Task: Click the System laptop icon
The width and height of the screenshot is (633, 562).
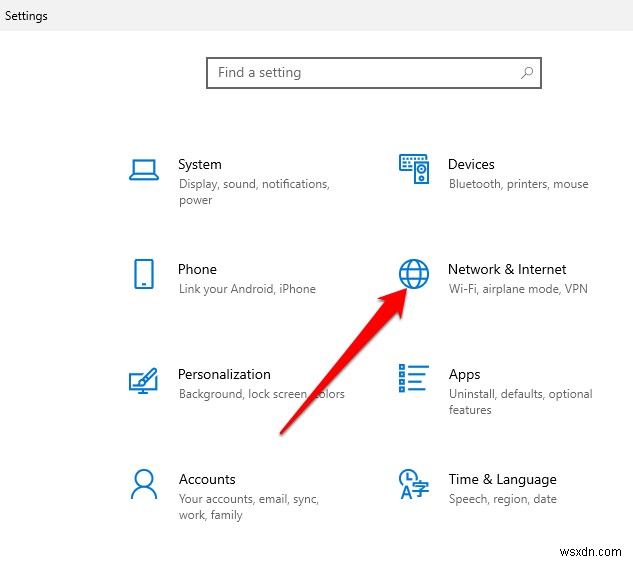Action: tap(144, 170)
